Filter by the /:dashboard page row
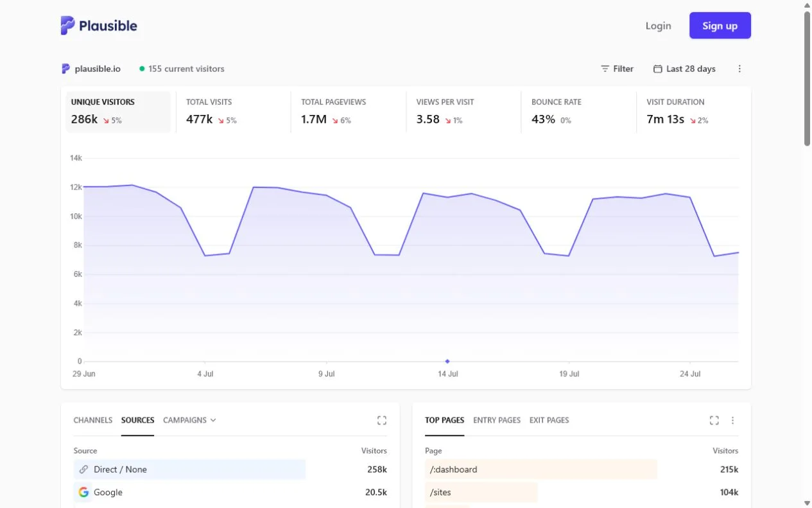The height and width of the screenshot is (508, 812). (582, 469)
